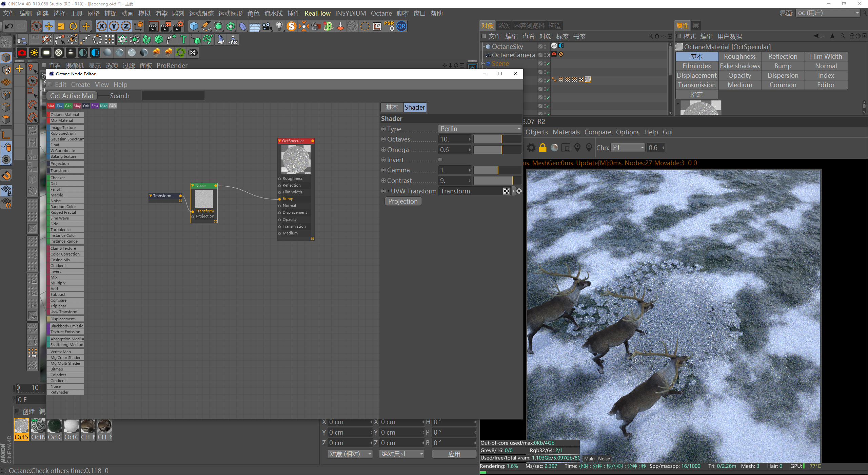Toggle the yellow lock resolution icon

pyautogui.click(x=543, y=148)
